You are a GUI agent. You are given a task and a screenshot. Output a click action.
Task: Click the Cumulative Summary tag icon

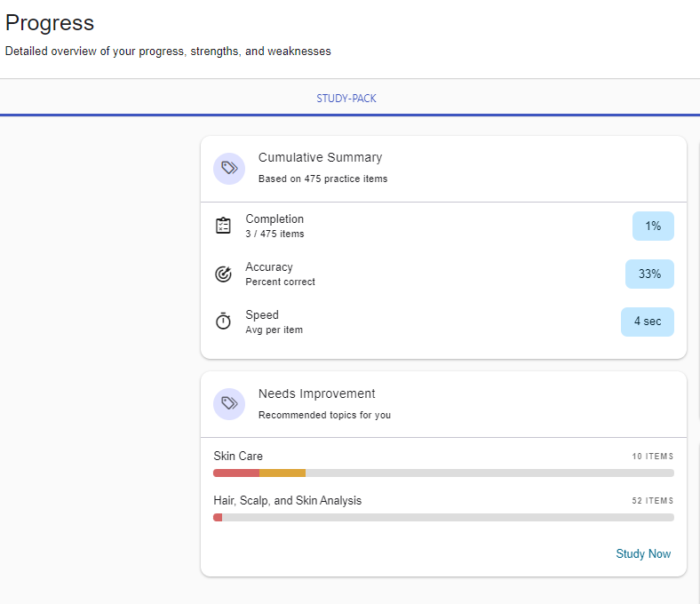[x=229, y=168]
